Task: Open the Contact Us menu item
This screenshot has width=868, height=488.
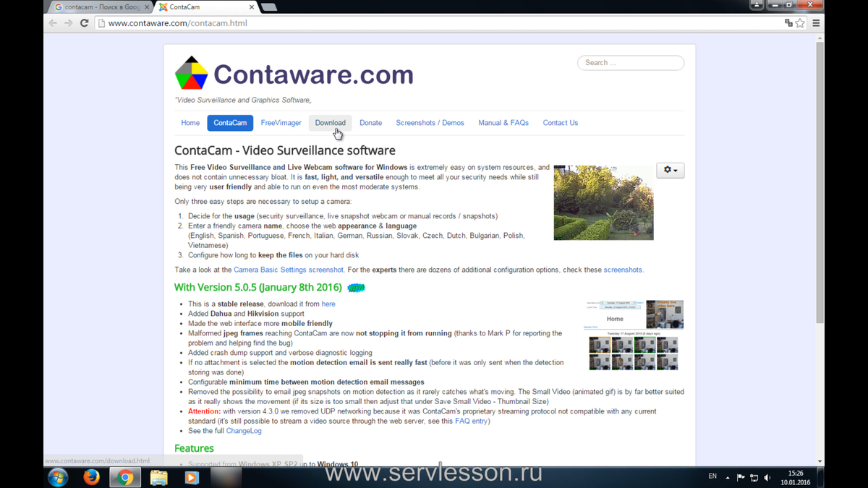Action: pos(561,123)
